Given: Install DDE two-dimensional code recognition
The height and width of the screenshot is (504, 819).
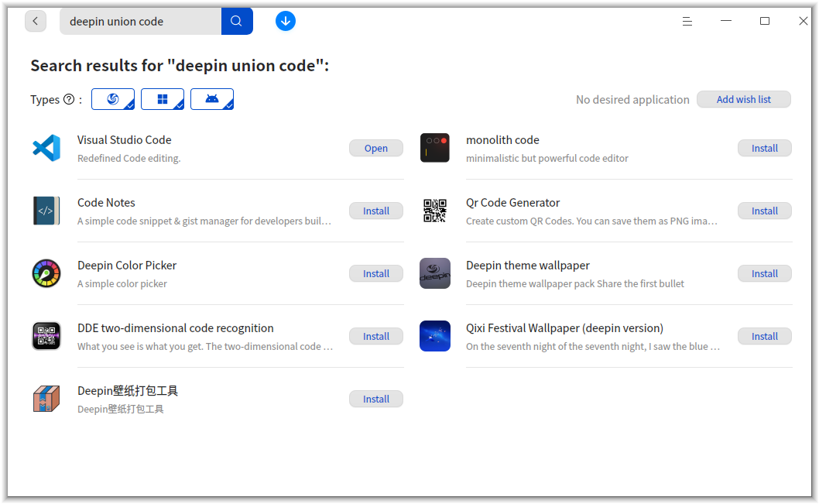Looking at the screenshot, I should [376, 336].
